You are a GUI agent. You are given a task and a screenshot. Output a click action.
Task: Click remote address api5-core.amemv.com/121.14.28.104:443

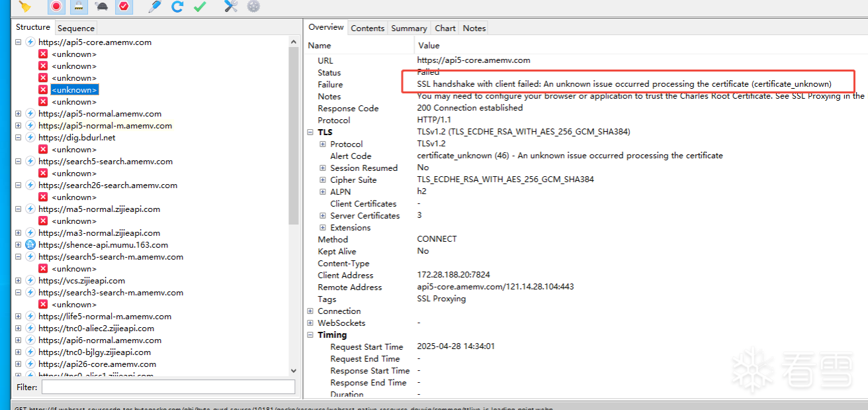(496, 286)
